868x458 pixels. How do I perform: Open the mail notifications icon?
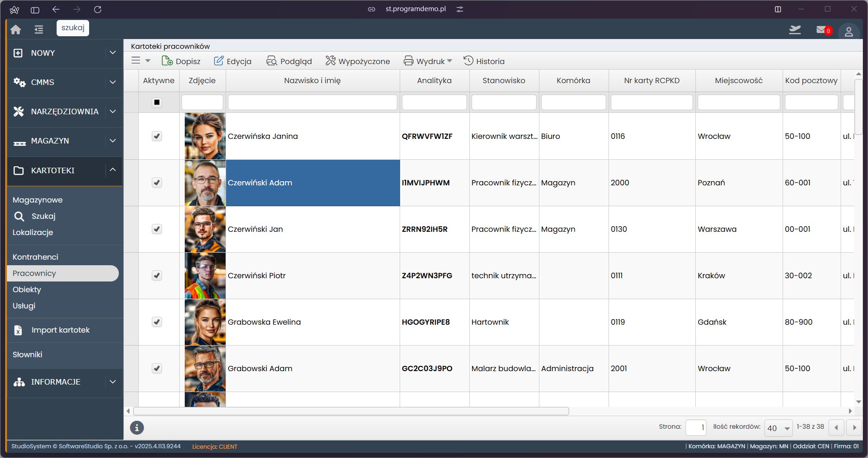coord(823,30)
